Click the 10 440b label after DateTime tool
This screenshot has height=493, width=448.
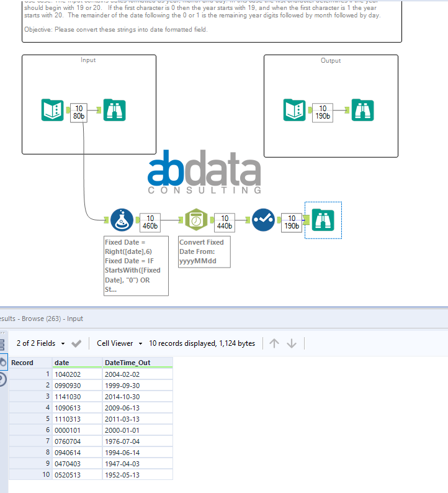[225, 222]
